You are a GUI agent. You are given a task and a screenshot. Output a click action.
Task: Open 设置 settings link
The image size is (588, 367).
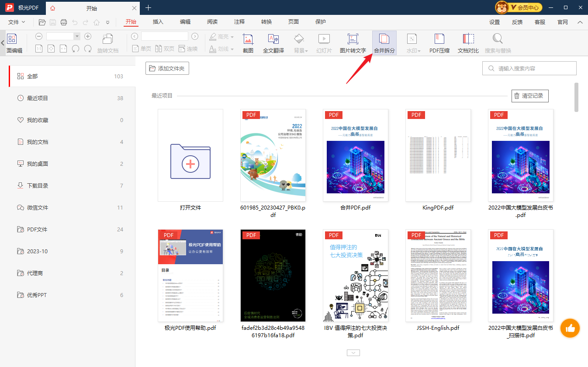(x=495, y=22)
